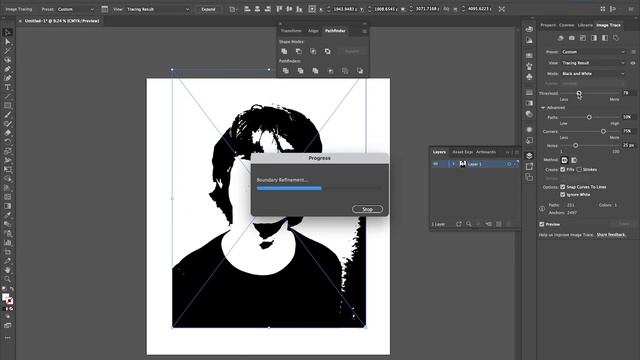Click Divide pathfinder icon
Viewport: 640px width, 360px height.
click(x=286, y=71)
